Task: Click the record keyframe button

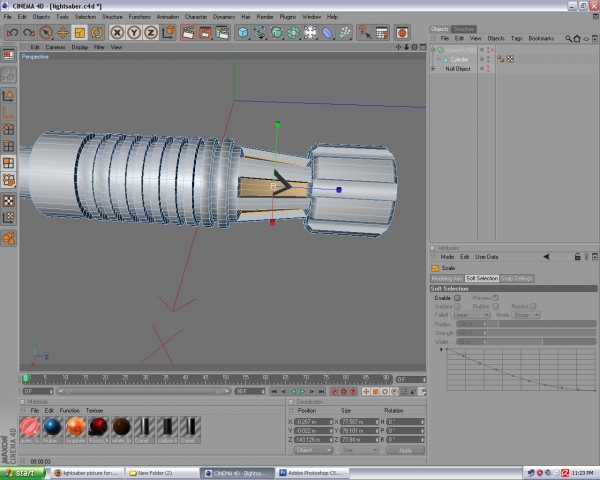Action: (x=334, y=391)
